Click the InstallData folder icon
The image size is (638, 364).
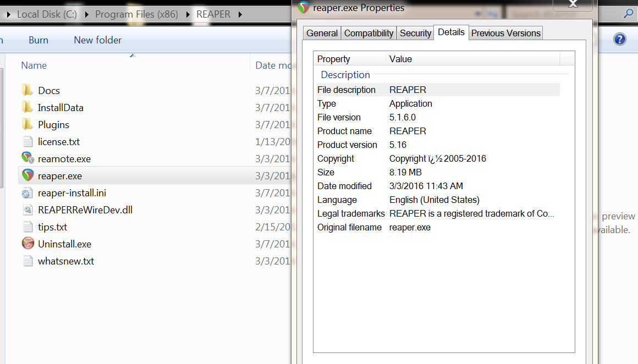click(28, 107)
